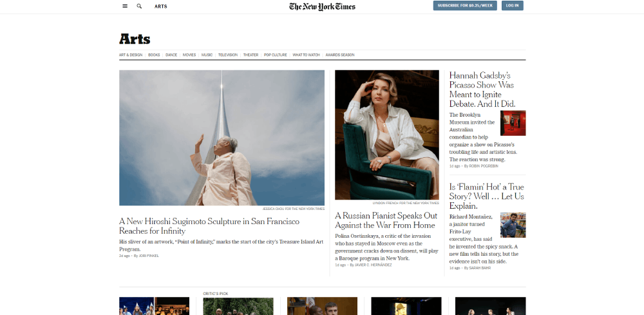The height and width of the screenshot is (315, 644).
Task: Open the Music section
Action: point(207,55)
